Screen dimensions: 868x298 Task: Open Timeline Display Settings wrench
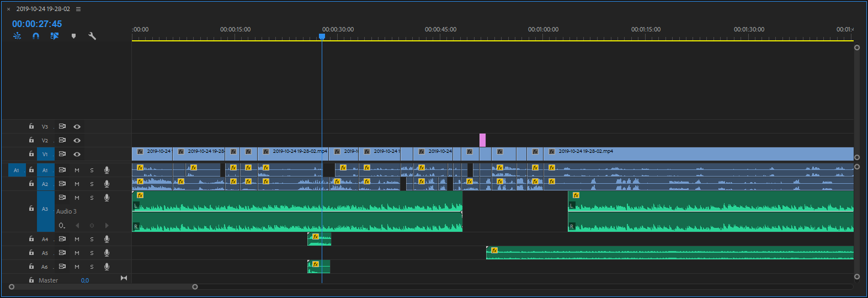(92, 36)
